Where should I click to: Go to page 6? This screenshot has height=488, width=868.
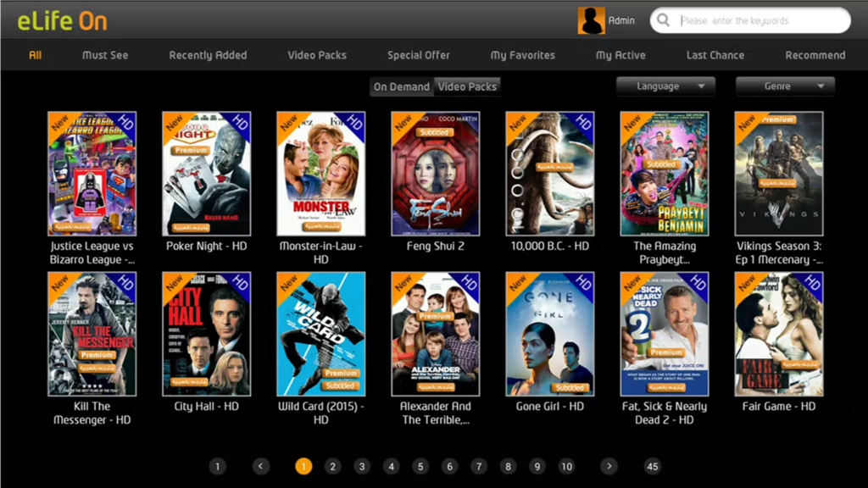coord(449,467)
